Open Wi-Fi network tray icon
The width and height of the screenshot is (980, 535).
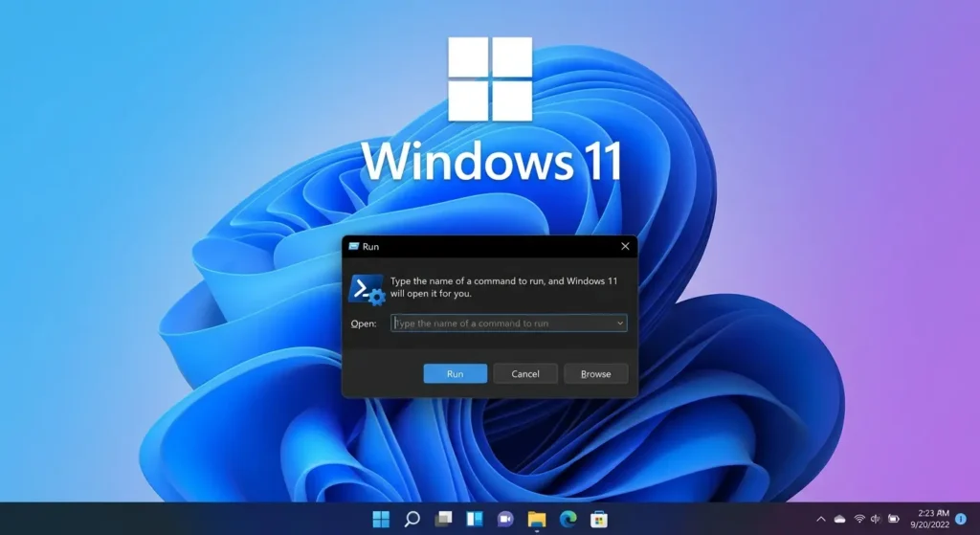[x=859, y=519]
